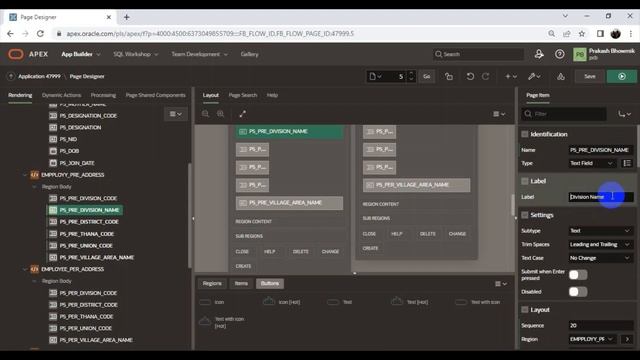Open the administration user icon
Image resolution: width=640 pixels, height=360 pixels.
(x=539, y=54)
